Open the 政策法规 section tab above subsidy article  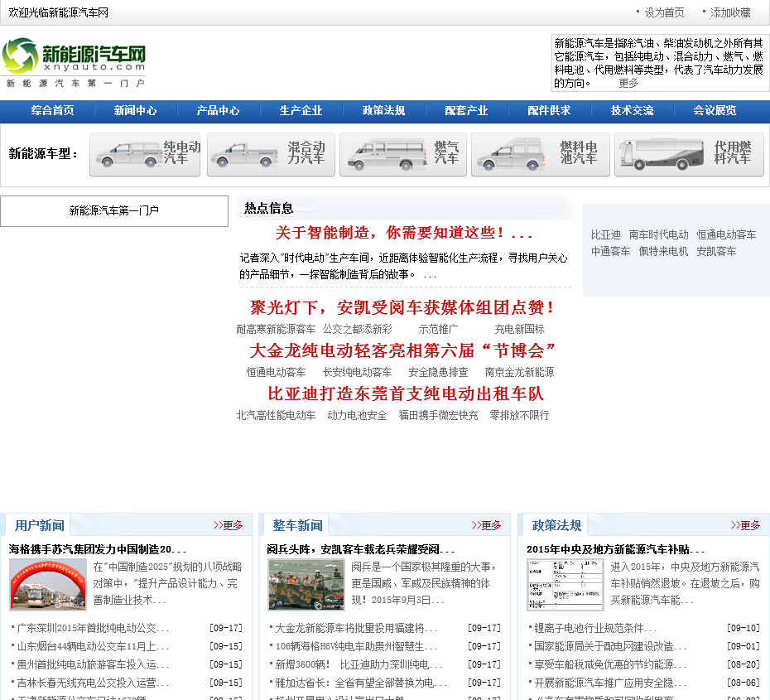(556, 525)
